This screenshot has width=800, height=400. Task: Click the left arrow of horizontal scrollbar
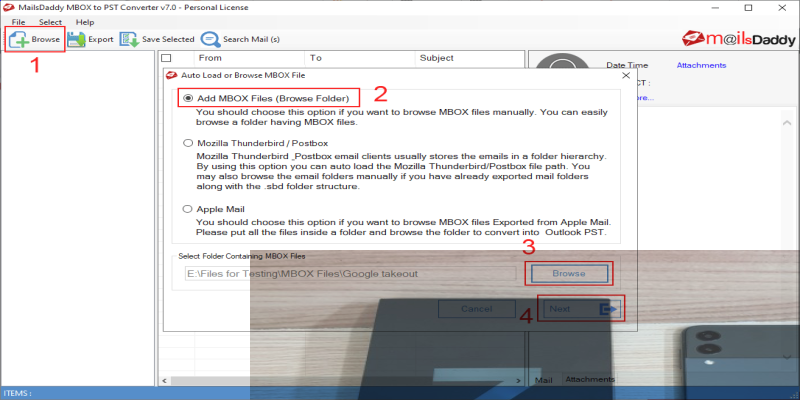(x=164, y=381)
